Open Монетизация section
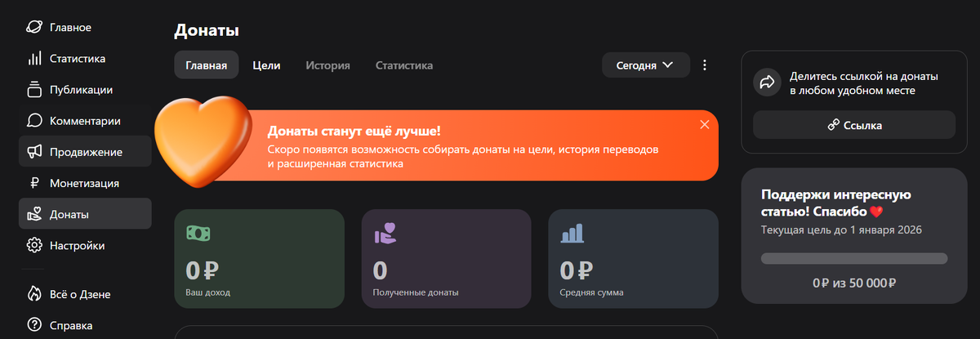 [85, 183]
